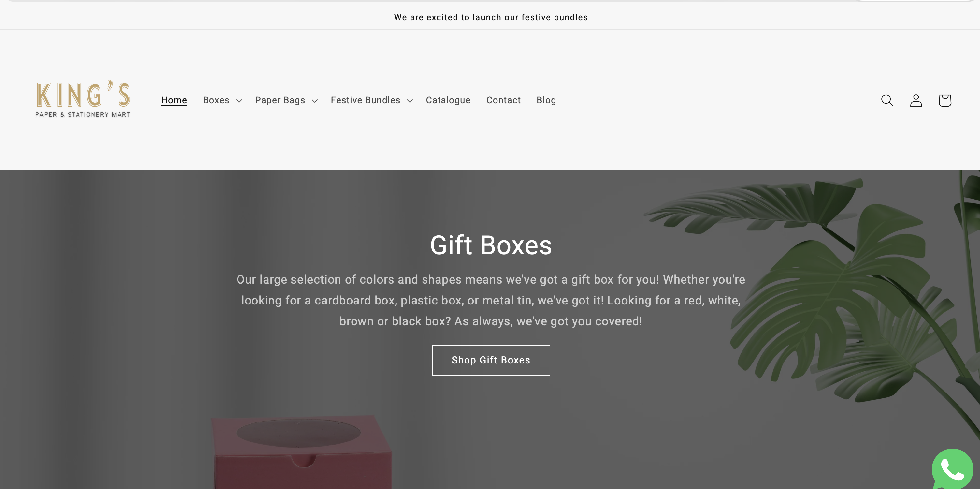Expand the Festive Bundles dropdown menu
980x489 pixels.
pyautogui.click(x=372, y=100)
